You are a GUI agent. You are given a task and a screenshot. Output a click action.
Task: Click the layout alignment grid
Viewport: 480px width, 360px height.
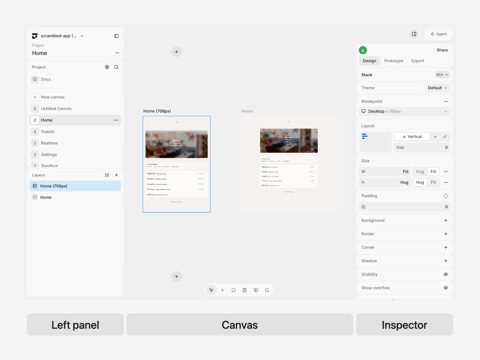[376, 142]
